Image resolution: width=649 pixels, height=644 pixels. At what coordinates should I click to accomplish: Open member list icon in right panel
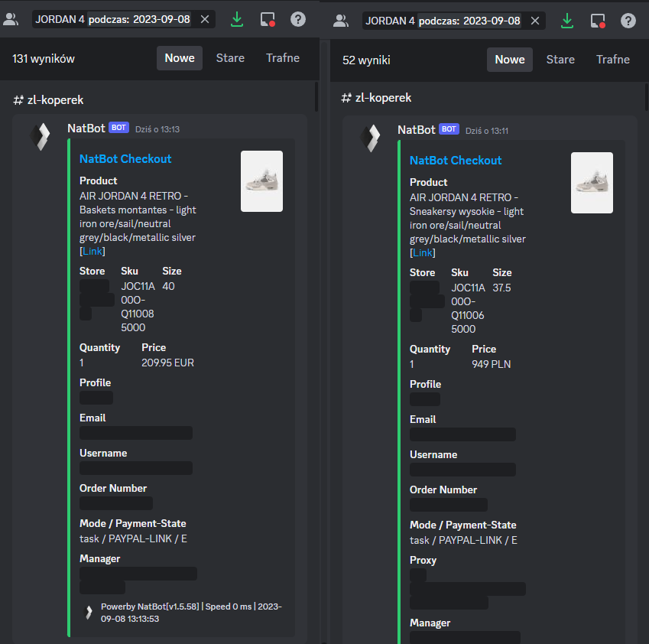point(341,21)
